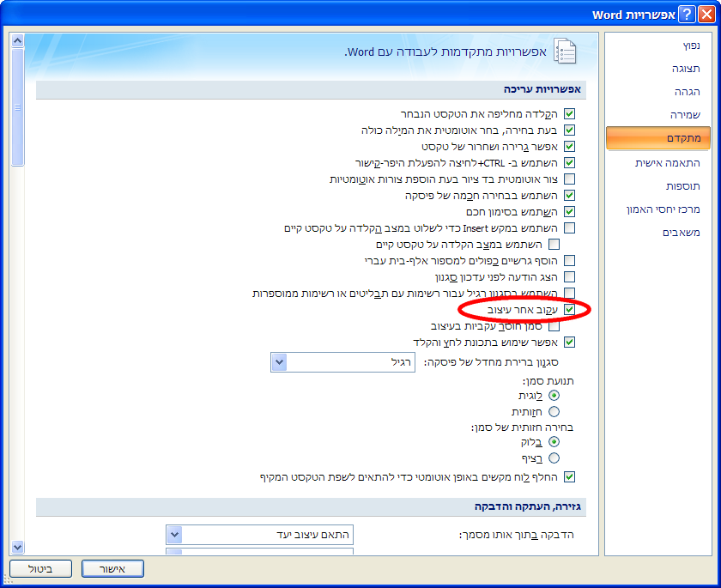Enable 'צור אוטומטית בד ציור' checkbox
Image resolution: width=721 pixels, height=588 pixels.
pos(569,179)
